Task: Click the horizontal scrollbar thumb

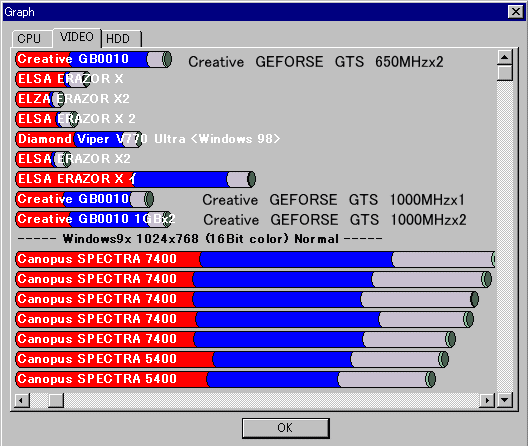Action: pyautogui.click(x=56, y=400)
